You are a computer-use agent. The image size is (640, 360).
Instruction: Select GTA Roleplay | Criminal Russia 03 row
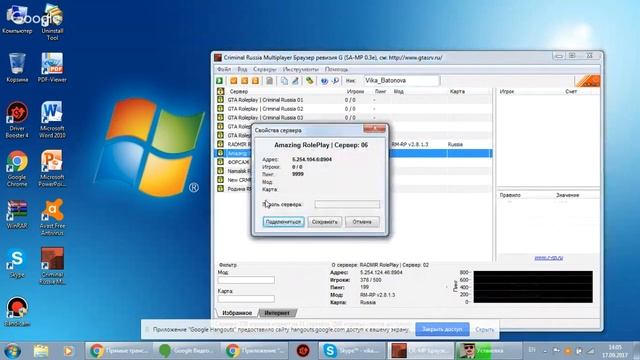(x=353, y=118)
